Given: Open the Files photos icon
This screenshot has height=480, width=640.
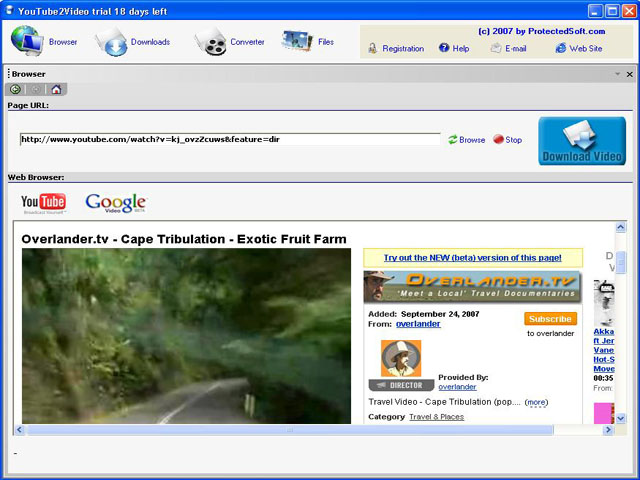Looking at the screenshot, I should (x=297, y=41).
